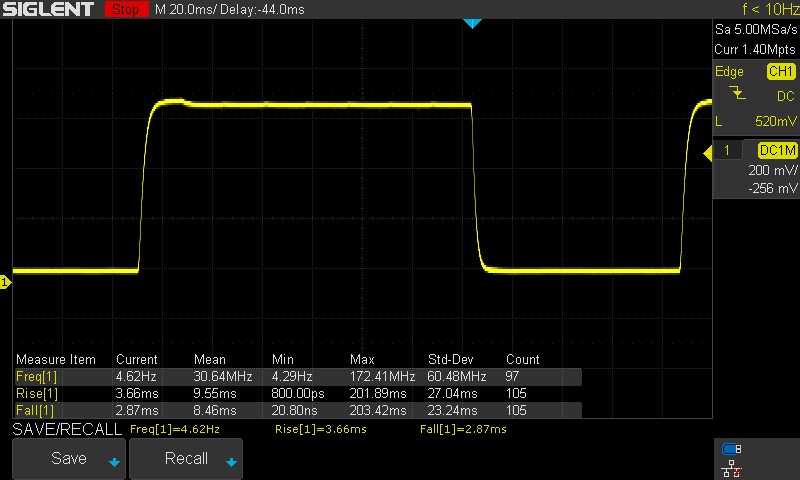Toggle channel 1 number box
This screenshot has height=480, width=800.
pyautogui.click(x=729, y=150)
